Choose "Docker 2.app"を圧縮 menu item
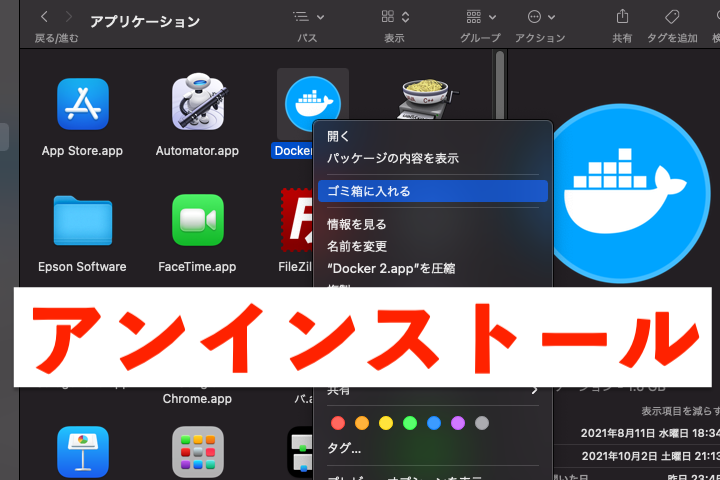The image size is (720, 480). [433, 268]
